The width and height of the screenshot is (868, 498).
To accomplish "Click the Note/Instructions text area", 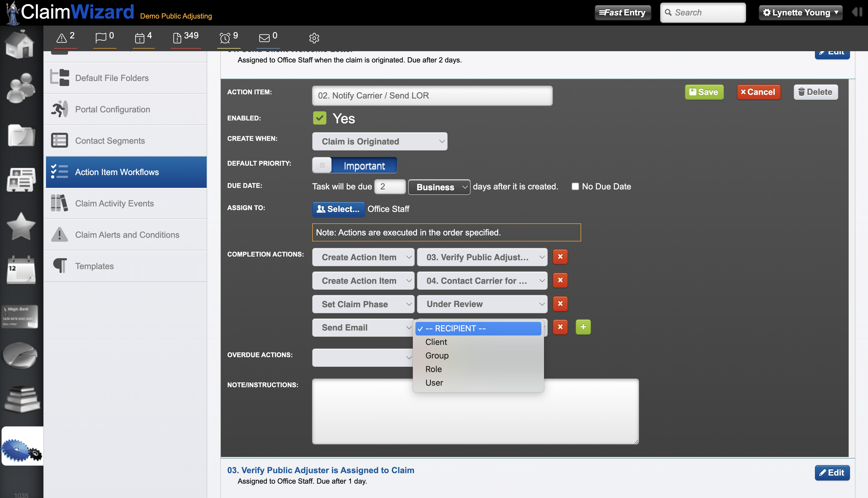I will pos(475,411).
